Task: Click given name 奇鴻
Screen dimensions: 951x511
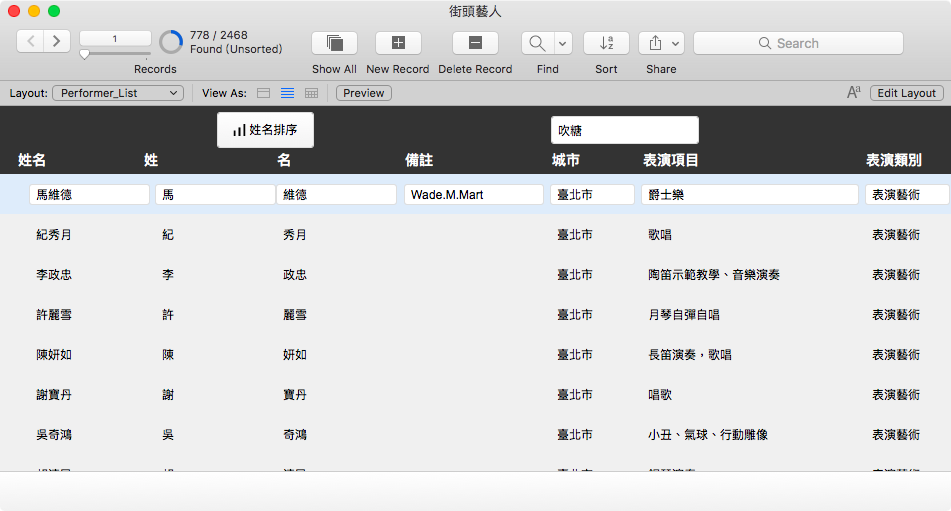Action: [295, 435]
